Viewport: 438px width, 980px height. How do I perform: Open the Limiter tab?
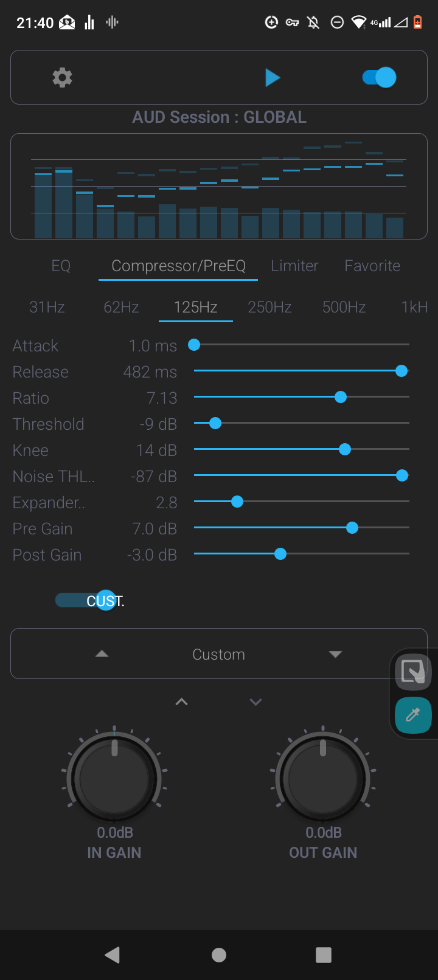pos(294,266)
